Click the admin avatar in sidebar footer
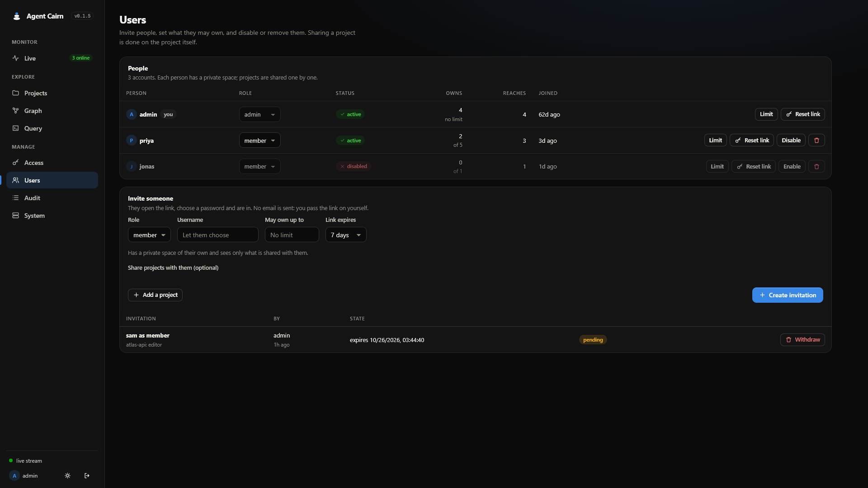Image resolution: width=868 pixels, height=488 pixels. pyautogui.click(x=14, y=476)
